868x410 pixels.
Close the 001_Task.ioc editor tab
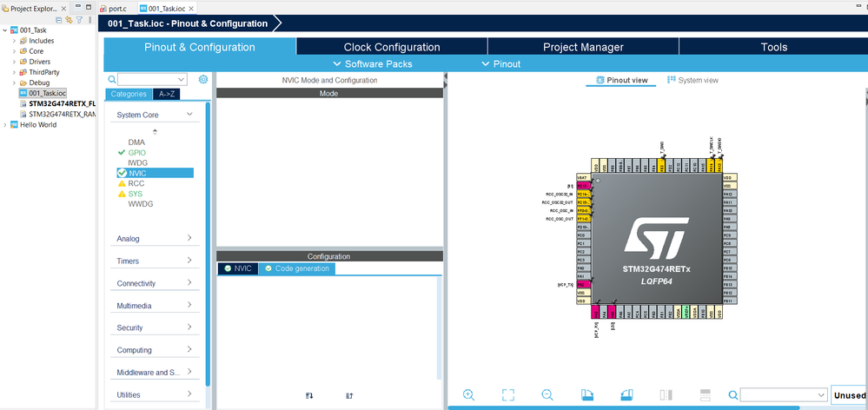click(189, 9)
